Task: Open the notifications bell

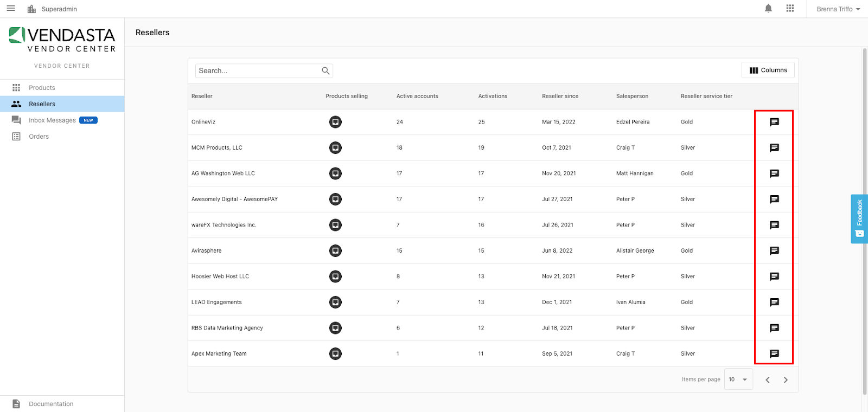Action: [x=768, y=9]
